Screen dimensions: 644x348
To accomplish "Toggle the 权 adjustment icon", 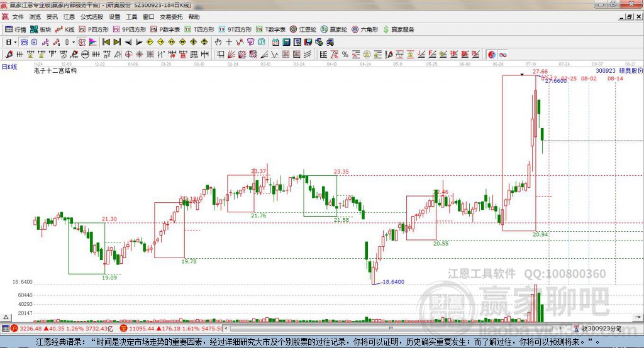I will 82,42.
